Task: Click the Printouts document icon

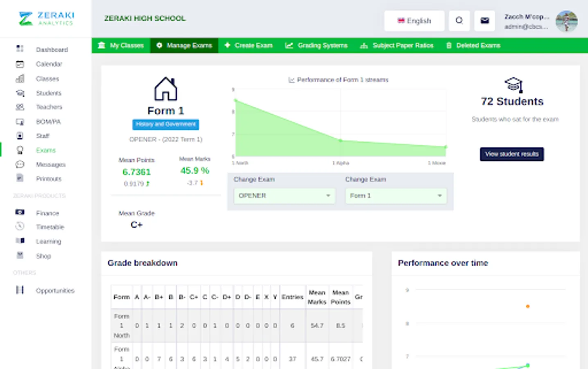Action: coord(20,178)
